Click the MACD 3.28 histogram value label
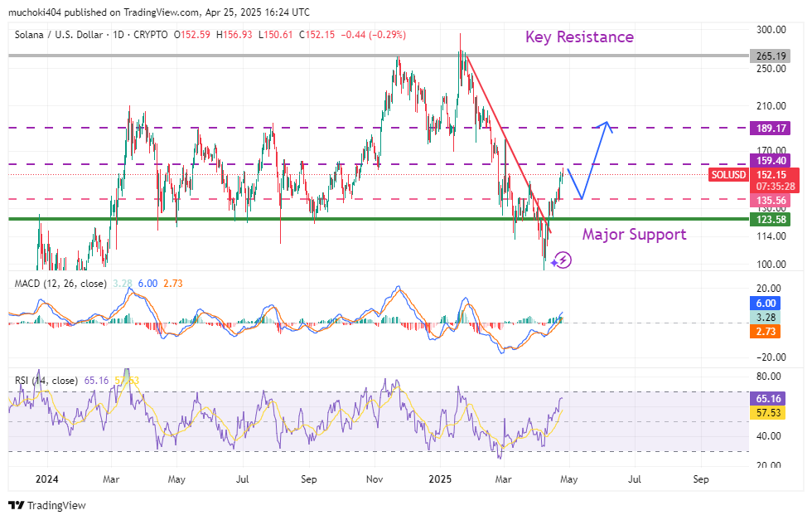The image size is (812, 520). 765,318
